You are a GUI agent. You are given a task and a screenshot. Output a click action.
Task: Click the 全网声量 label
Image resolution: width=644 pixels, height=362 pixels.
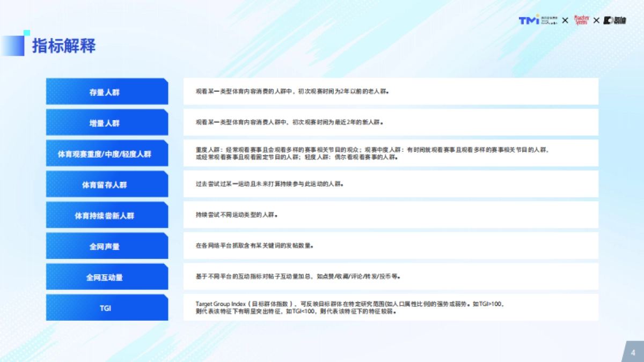tap(107, 245)
